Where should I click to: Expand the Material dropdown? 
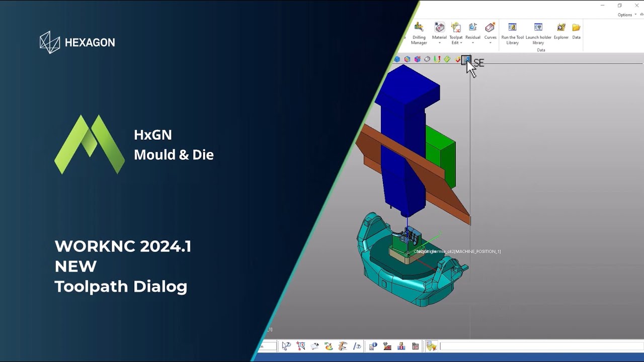pyautogui.click(x=439, y=33)
